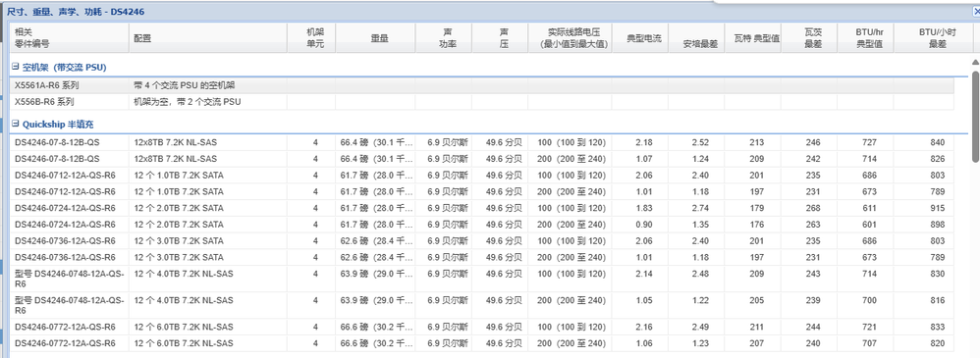This screenshot has width=980, height=358.
Task: Click the BTU worst value 826
Action: pyautogui.click(x=938, y=159)
